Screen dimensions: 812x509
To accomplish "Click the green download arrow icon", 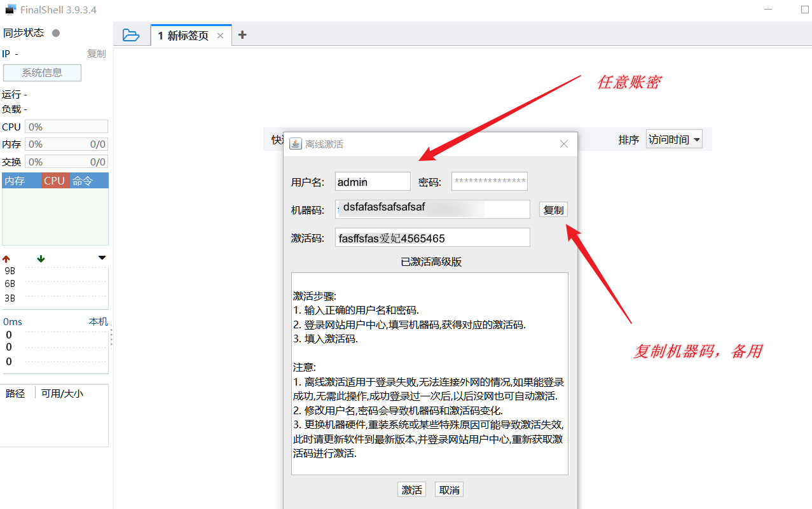I will 41,259.
